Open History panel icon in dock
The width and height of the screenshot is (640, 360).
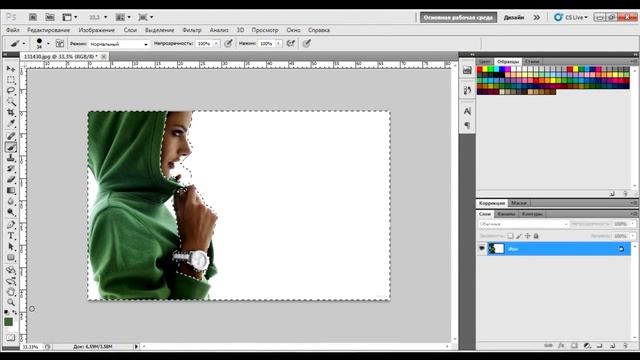[467, 90]
